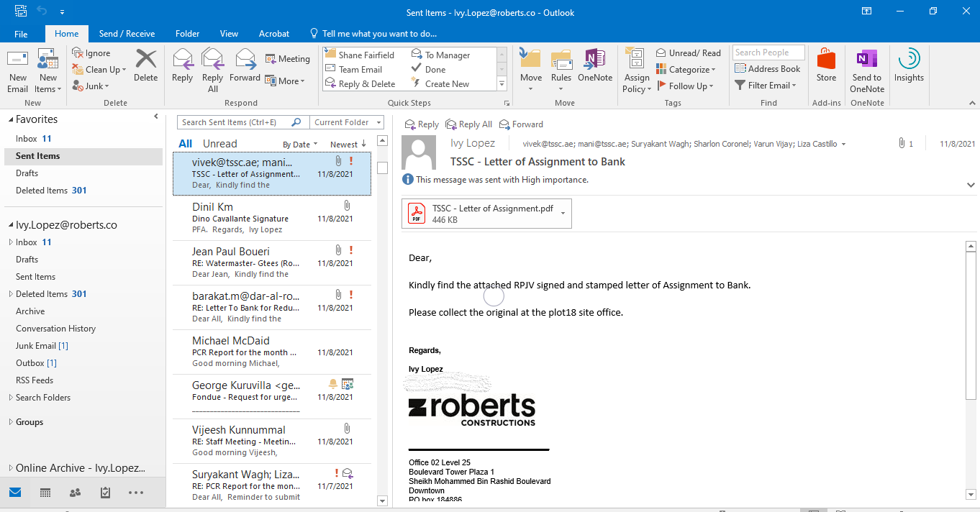
Task: Open the navigation options ellipsis
Action: 136,493
